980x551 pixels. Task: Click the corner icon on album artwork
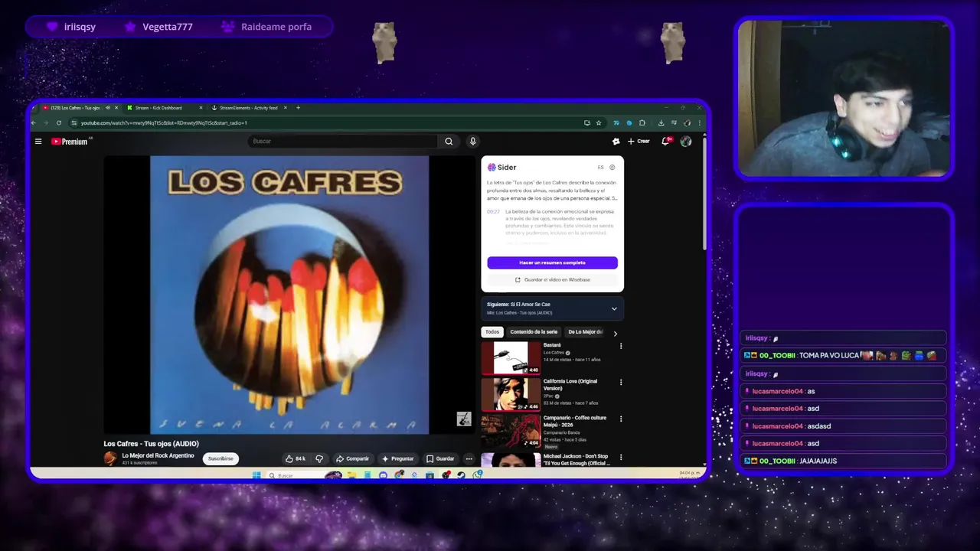(x=463, y=419)
